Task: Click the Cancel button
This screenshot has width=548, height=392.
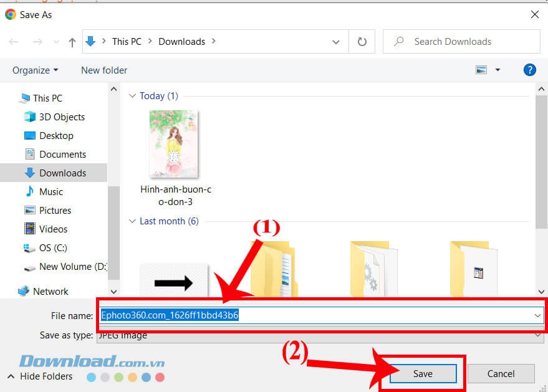Action: tap(501, 373)
